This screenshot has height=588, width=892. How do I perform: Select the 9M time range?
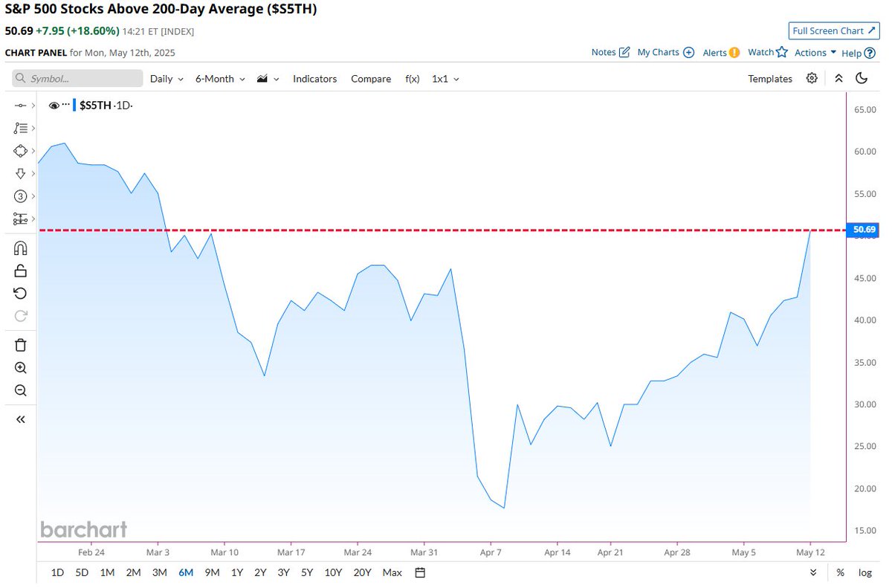point(212,572)
